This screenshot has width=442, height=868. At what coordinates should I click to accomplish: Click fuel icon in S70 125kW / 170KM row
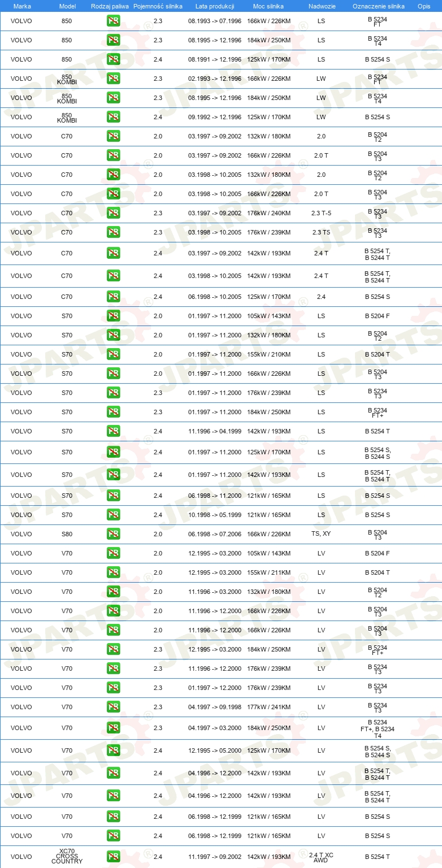click(113, 453)
